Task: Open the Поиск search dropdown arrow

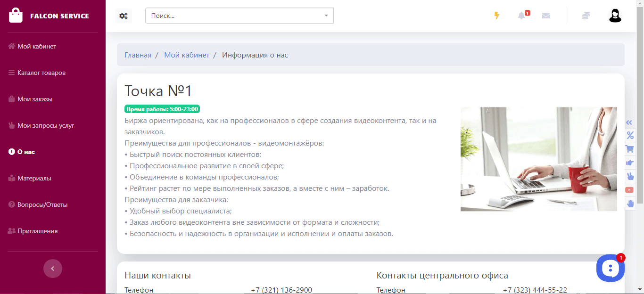Action: (326, 16)
